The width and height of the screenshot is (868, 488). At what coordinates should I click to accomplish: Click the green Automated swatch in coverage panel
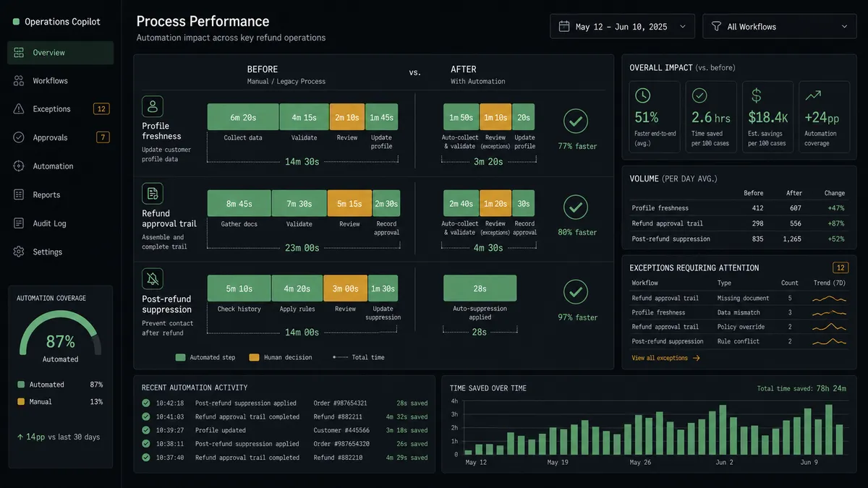pos(21,385)
